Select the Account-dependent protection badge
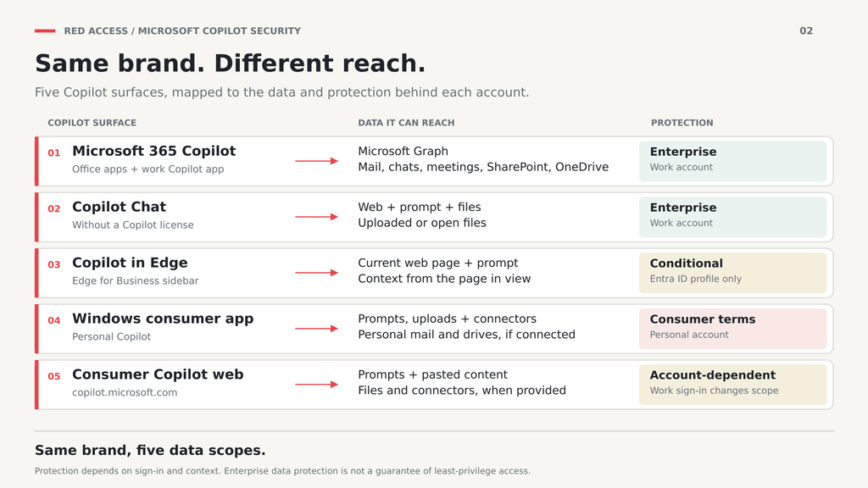The width and height of the screenshot is (868, 488). [732, 385]
